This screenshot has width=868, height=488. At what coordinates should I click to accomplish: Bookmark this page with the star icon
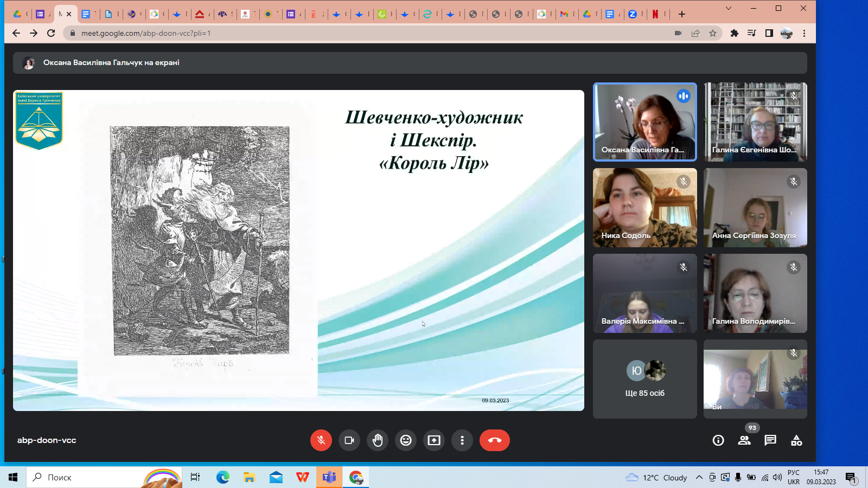[713, 33]
